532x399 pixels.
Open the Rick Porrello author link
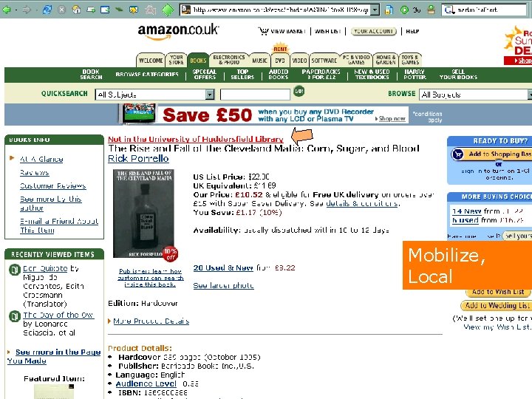[138, 158]
